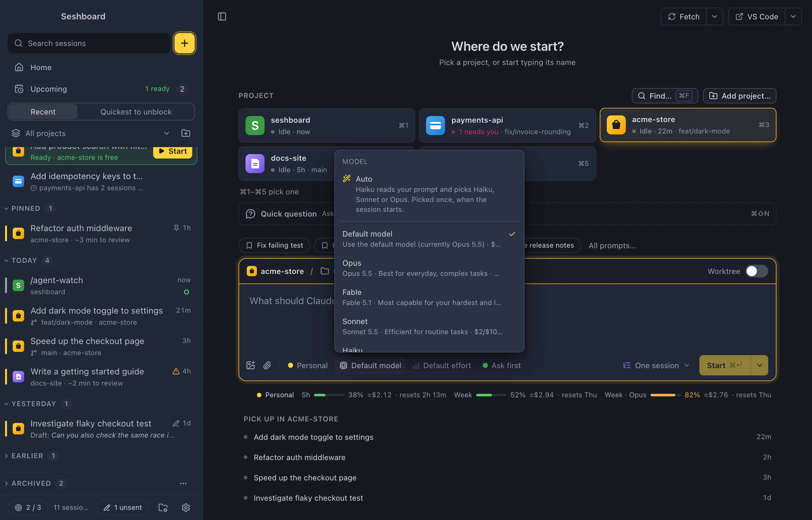Viewport: 812px width, 520px height.
Task: Click Start on the ready acme-store session
Action: click(x=173, y=151)
